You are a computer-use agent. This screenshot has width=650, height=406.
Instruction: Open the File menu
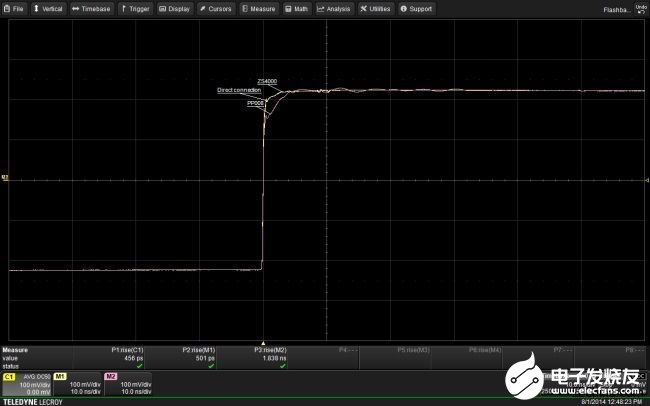click(14, 9)
